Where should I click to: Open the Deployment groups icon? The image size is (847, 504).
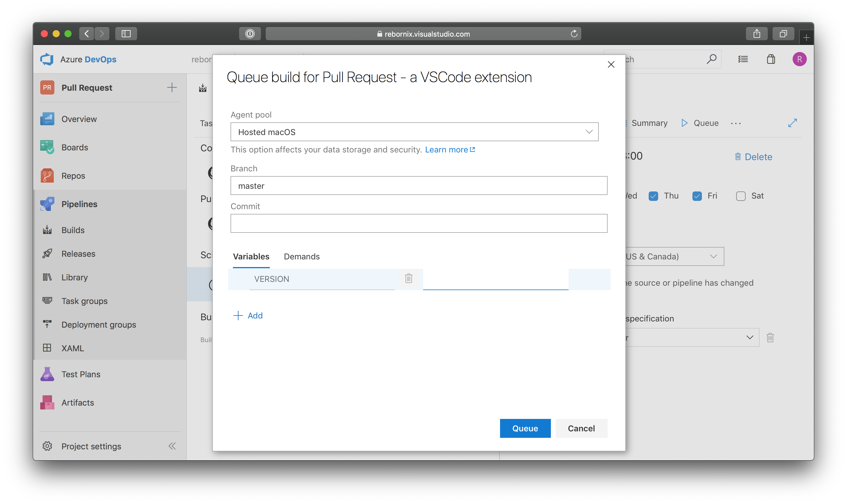[x=47, y=324]
